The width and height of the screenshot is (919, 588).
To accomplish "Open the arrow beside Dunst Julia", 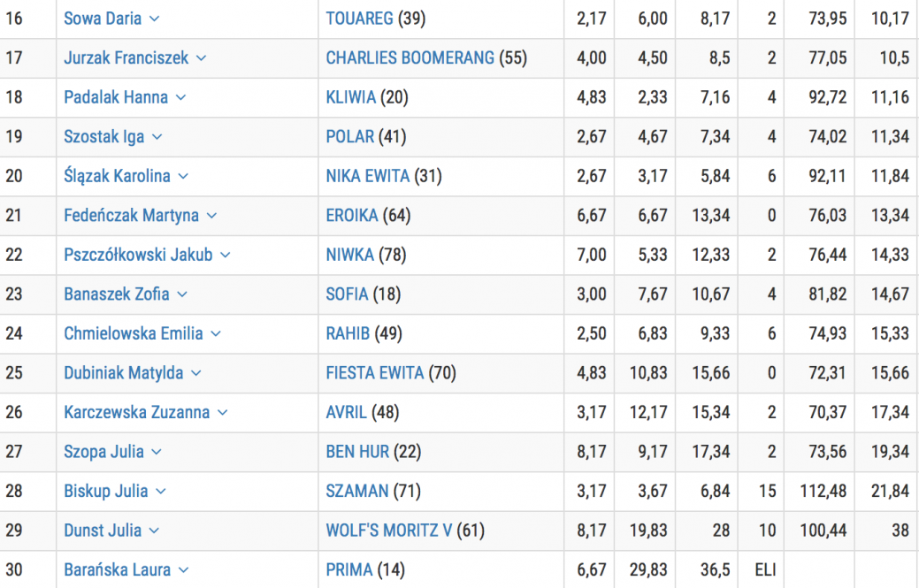I will 154,531.
